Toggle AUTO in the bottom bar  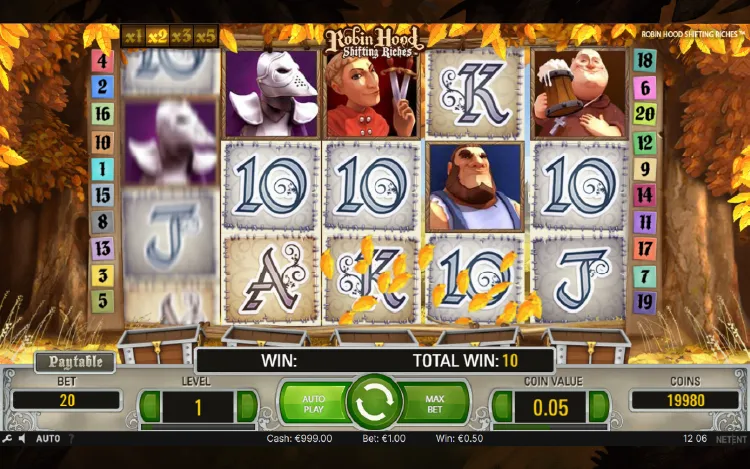pyautogui.click(x=48, y=438)
